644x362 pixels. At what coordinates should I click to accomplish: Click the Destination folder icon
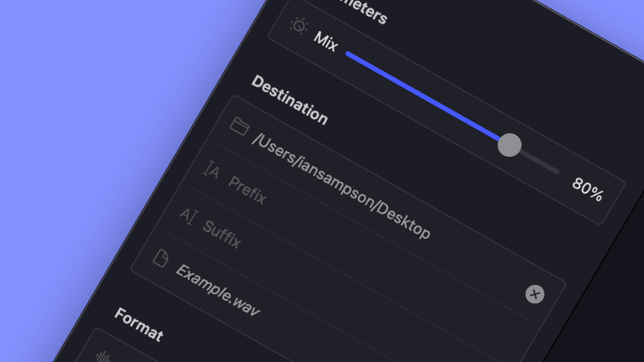coord(240,126)
